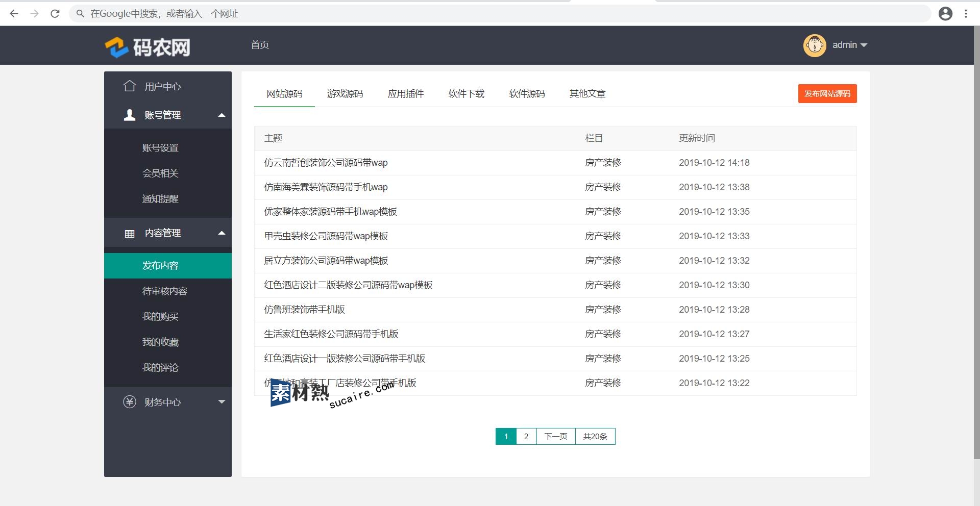Viewport: 980px width, 506px height.
Task: Click the admin avatar picture
Action: click(x=815, y=45)
